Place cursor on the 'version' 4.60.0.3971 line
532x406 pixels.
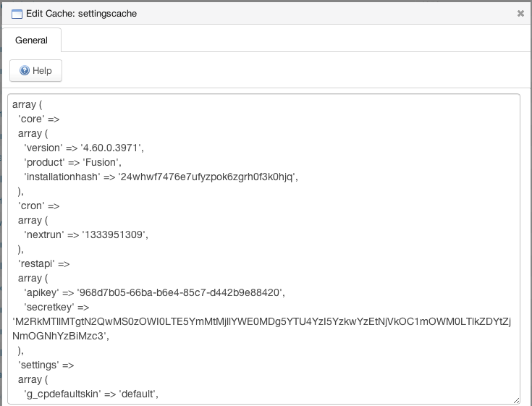[84, 148]
